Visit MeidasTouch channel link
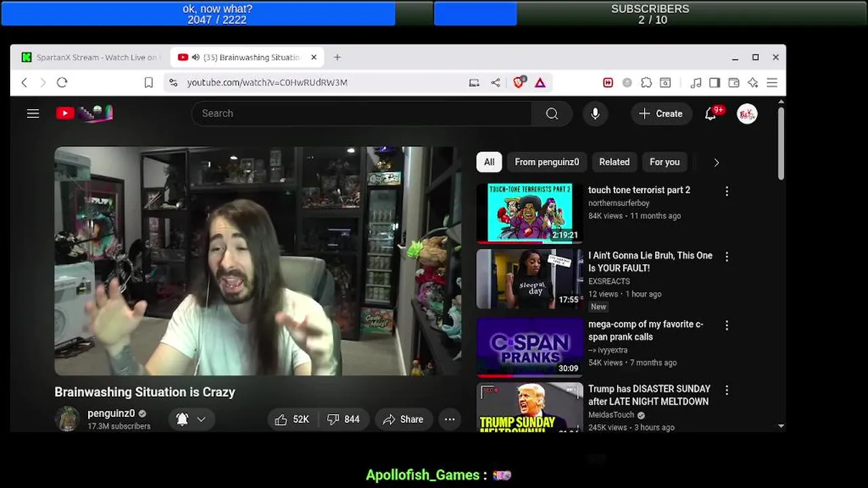 pos(611,415)
